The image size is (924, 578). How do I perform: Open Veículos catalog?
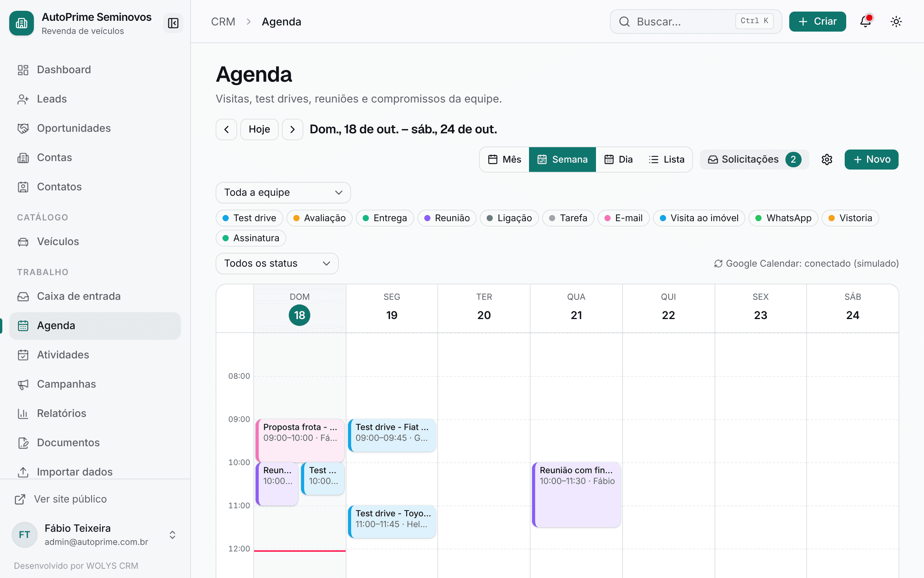click(95, 242)
